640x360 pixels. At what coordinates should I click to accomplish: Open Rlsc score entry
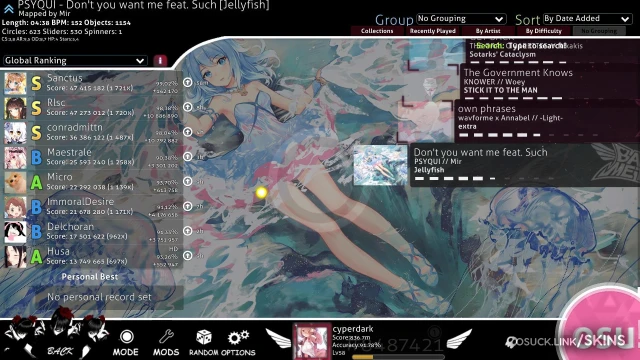coord(92,108)
